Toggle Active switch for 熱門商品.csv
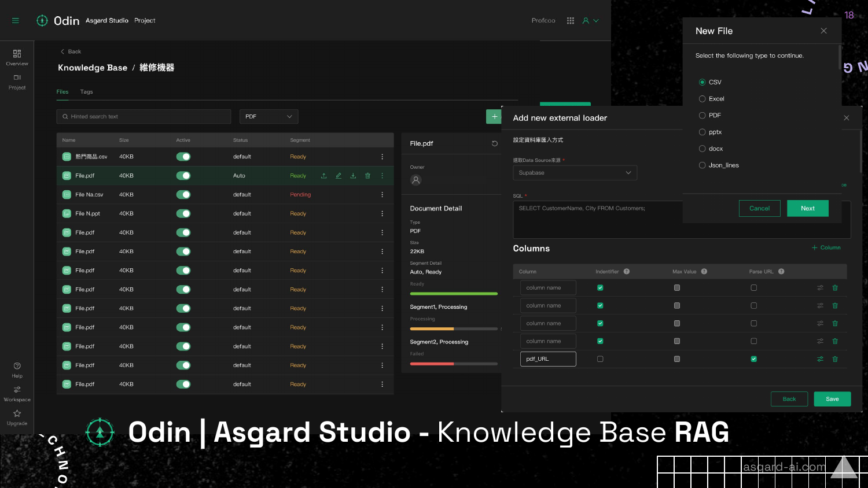Screen dimensions: 868x488 [183, 157]
